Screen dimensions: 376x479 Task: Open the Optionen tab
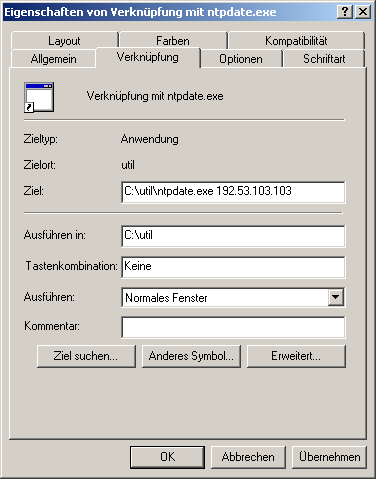point(241,59)
